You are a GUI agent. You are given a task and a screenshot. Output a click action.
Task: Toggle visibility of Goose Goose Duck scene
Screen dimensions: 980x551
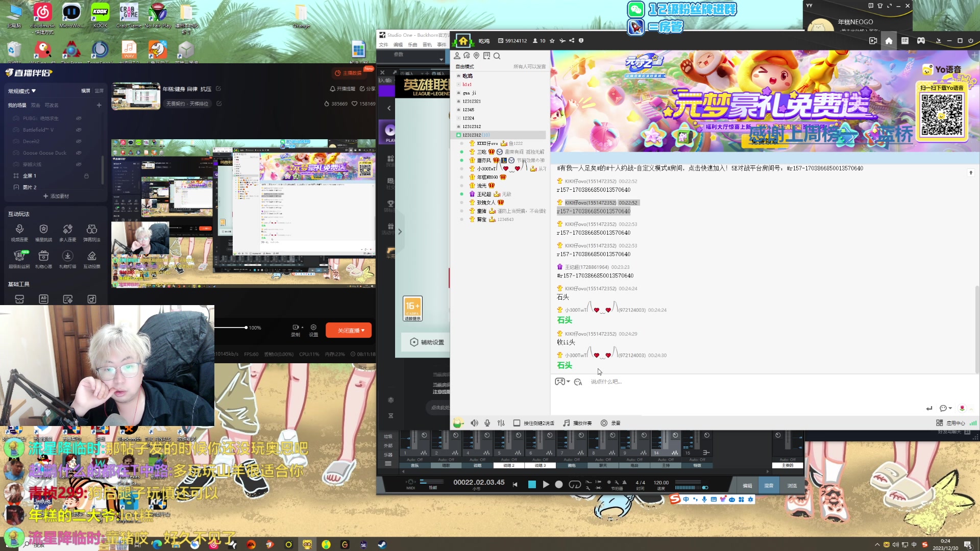pyautogui.click(x=79, y=153)
